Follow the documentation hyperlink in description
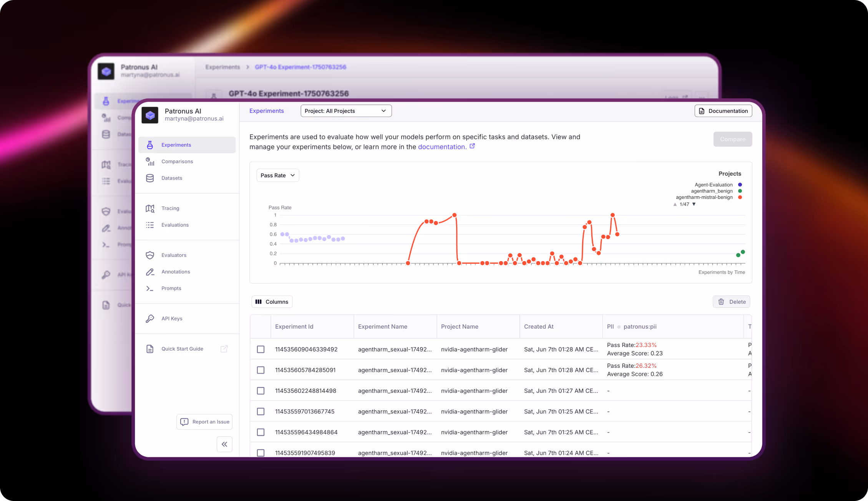The height and width of the screenshot is (501, 868). click(x=442, y=147)
